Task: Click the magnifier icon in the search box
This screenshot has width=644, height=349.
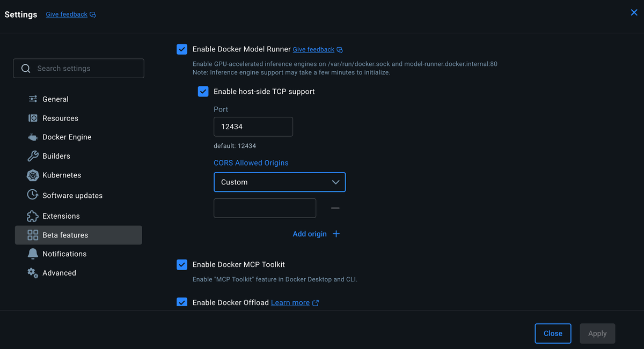Action: 25,69
